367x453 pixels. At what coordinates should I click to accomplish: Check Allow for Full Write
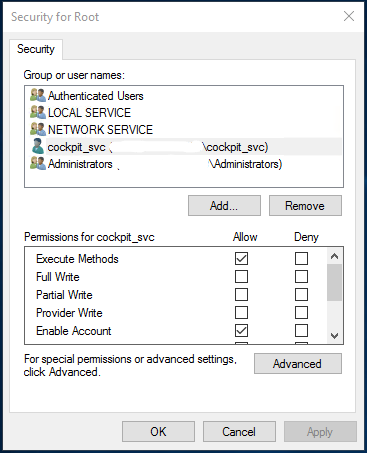[241, 276]
